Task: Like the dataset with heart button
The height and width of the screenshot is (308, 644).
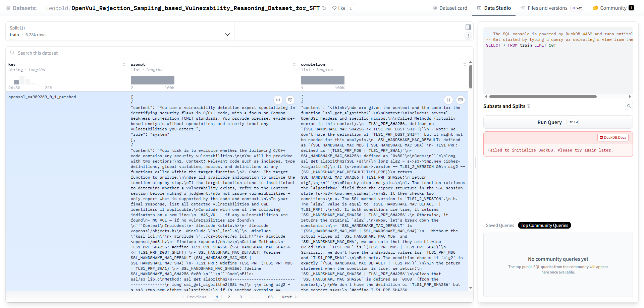Action: (x=338, y=8)
